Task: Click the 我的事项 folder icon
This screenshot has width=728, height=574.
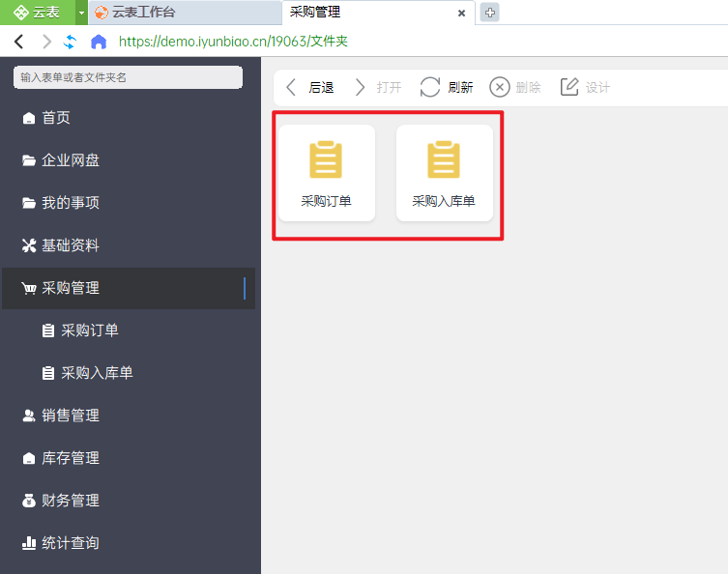Action: 29,203
